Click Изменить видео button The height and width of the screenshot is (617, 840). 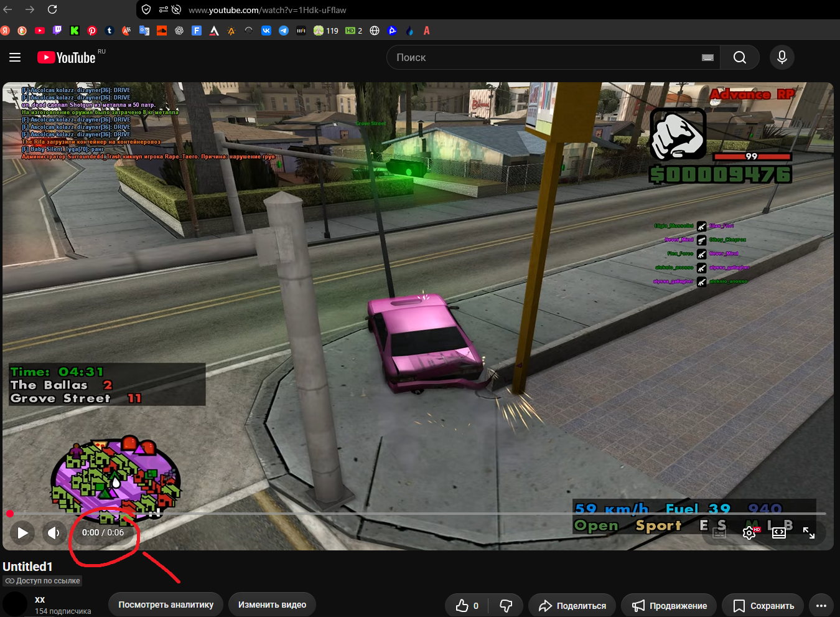(x=273, y=605)
